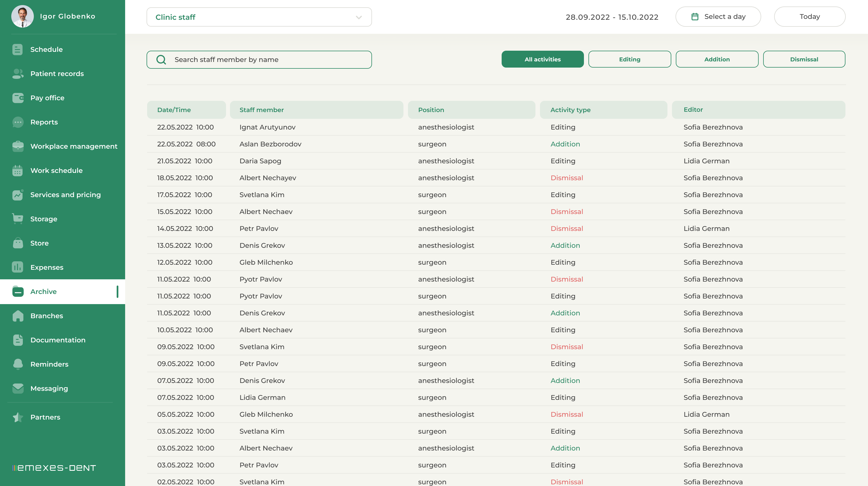868x486 pixels.
Task: Click the Workplace management briefcase icon
Action: pos(17,146)
